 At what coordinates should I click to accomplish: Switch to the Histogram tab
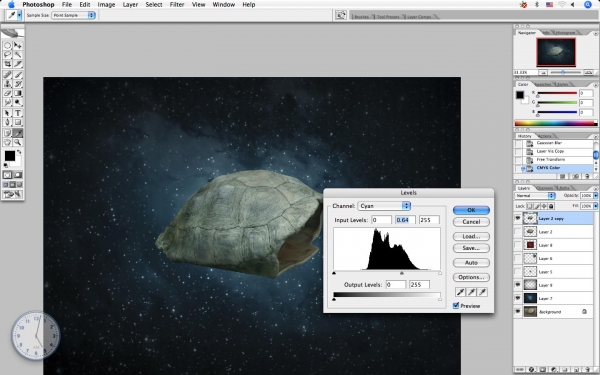pyautogui.click(x=564, y=33)
